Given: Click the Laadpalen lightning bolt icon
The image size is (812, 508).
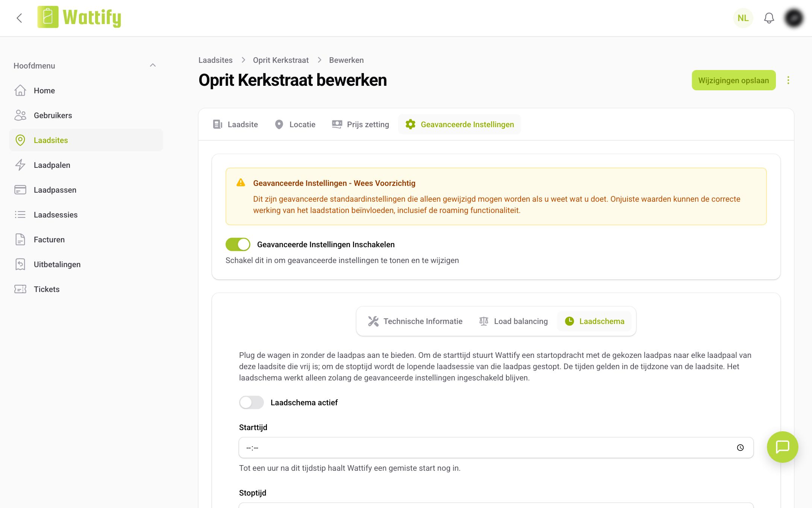Looking at the screenshot, I should [x=20, y=165].
